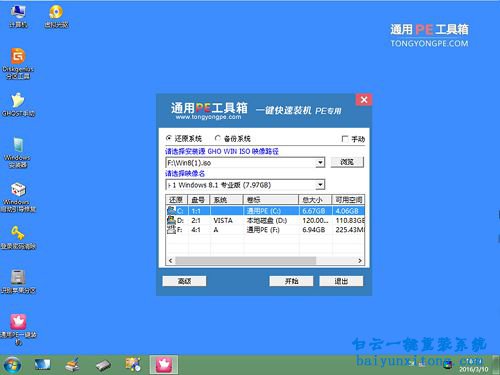Click the blue monitor taskbar icon
This screenshot has height=375, width=500.
(42, 365)
